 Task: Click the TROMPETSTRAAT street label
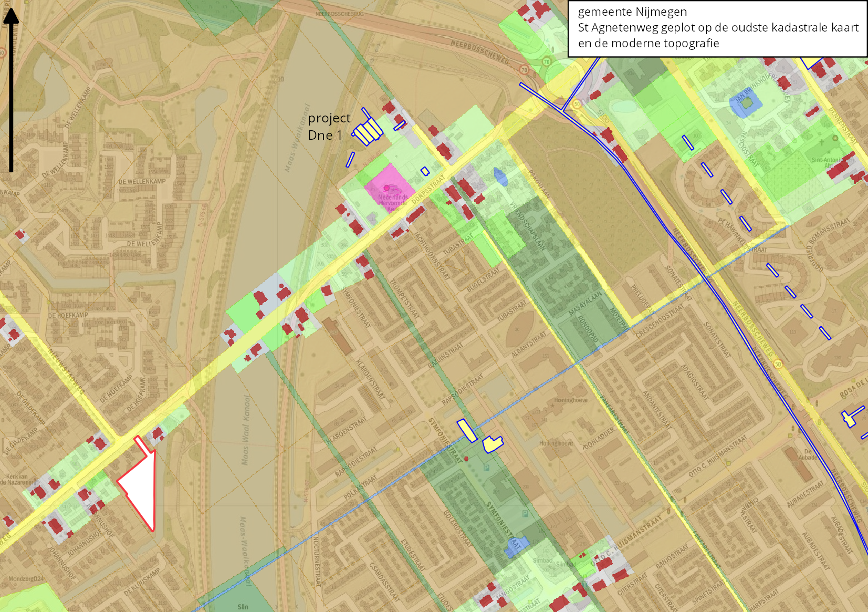tap(404, 298)
